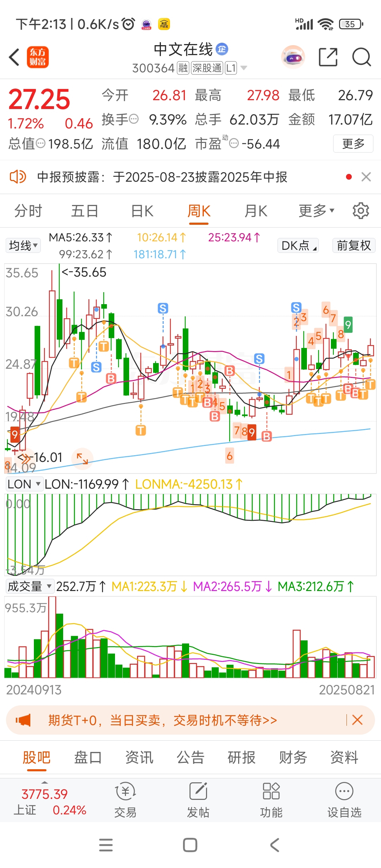Screen dimensions: 381x868
Task: Tap the 20250821 end date label
Action: 347,690
